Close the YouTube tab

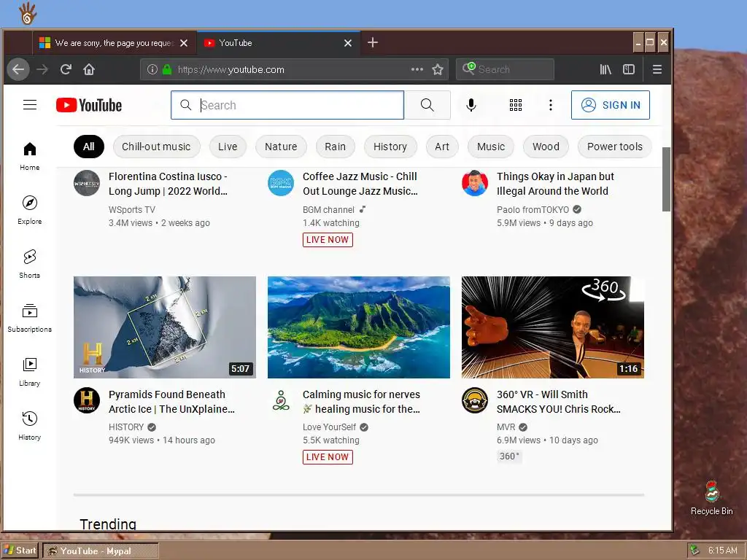(x=348, y=43)
